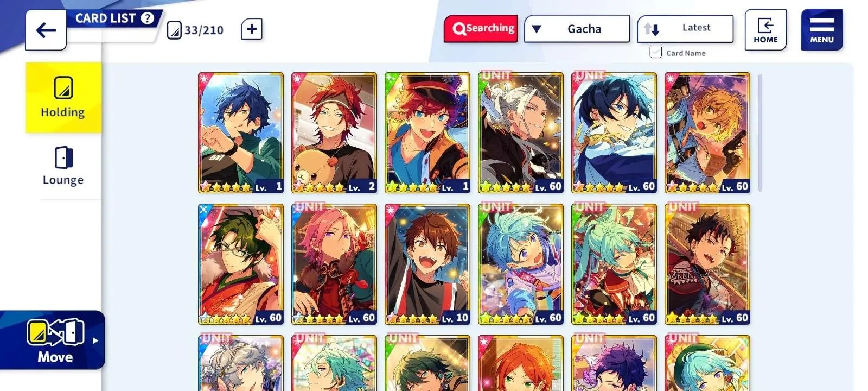Image resolution: width=868 pixels, height=391 pixels.
Task: Select the blue-haired Lv. 1 card
Action: point(241,133)
